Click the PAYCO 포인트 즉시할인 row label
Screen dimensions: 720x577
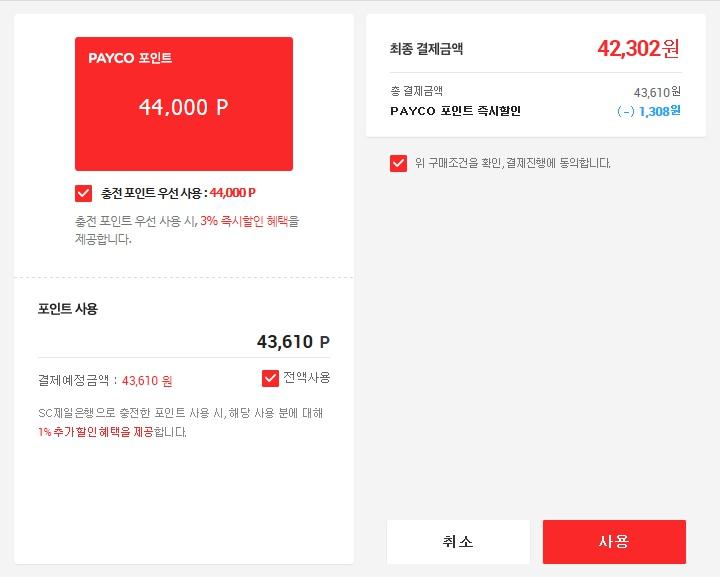click(x=455, y=111)
